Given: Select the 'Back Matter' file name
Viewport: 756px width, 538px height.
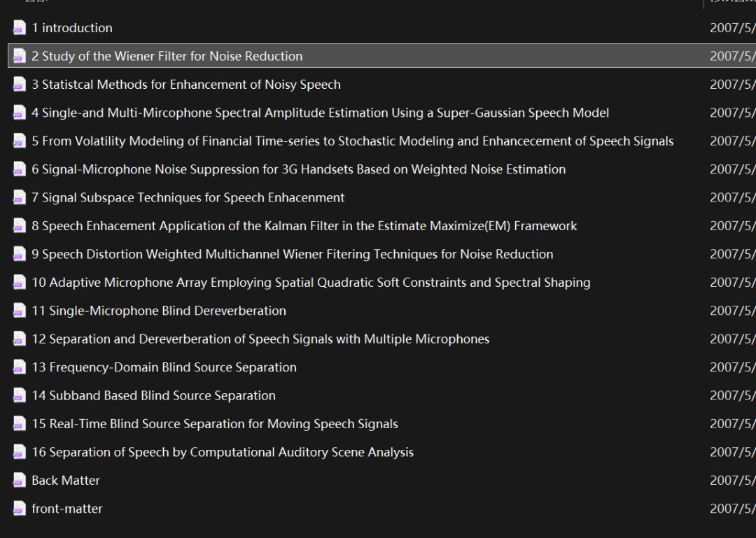Looking at the screenshot, I should pos(66,480).
